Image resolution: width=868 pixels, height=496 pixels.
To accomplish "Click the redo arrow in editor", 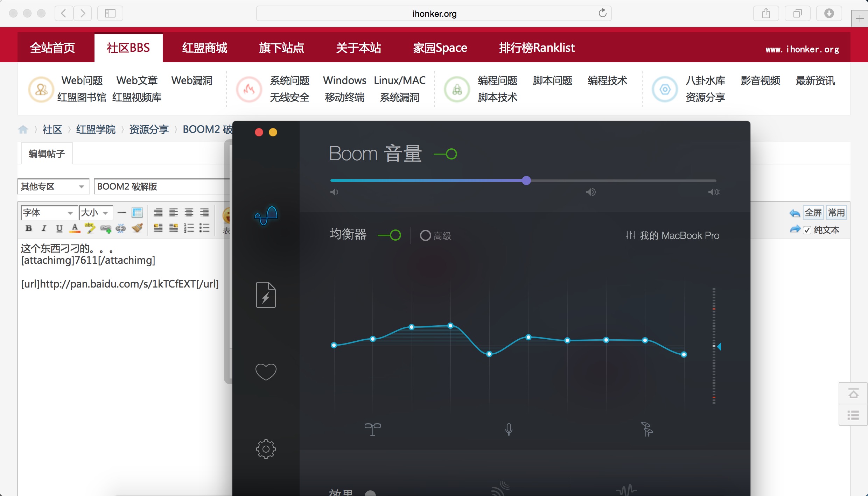I will tap(795, 229).
